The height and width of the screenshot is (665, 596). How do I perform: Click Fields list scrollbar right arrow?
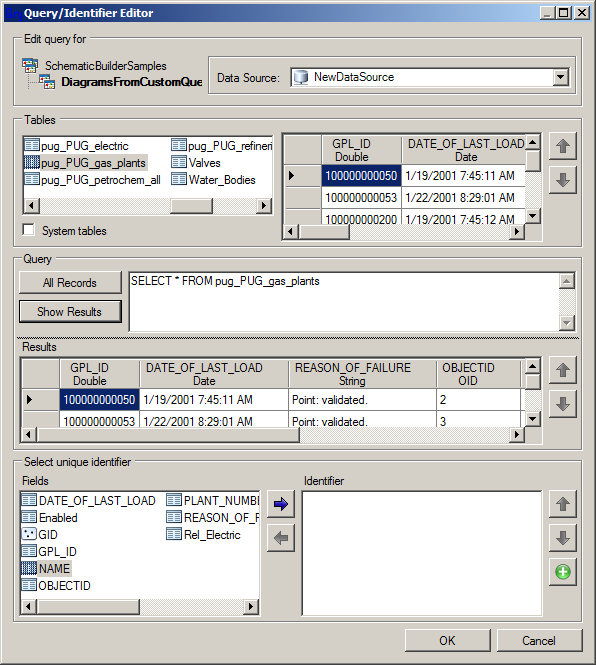coord(251,606)
